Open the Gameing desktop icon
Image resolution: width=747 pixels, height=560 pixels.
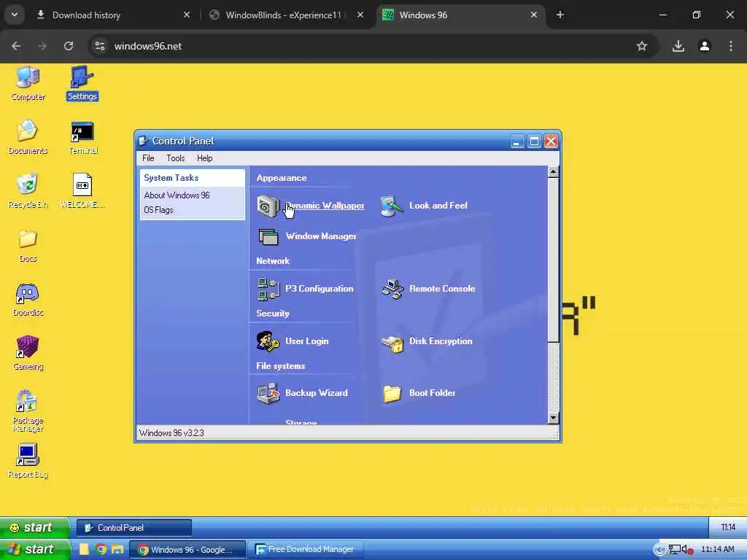[28, 353]
